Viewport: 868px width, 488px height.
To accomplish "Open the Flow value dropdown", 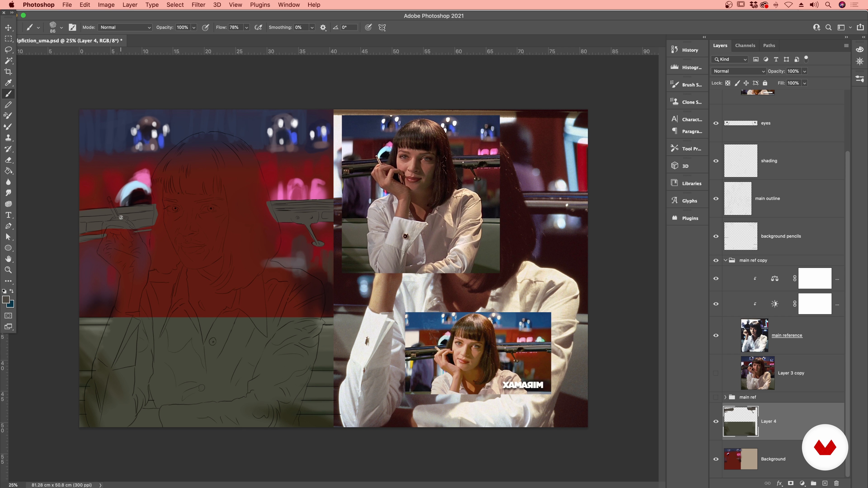I will click(246, 28).
